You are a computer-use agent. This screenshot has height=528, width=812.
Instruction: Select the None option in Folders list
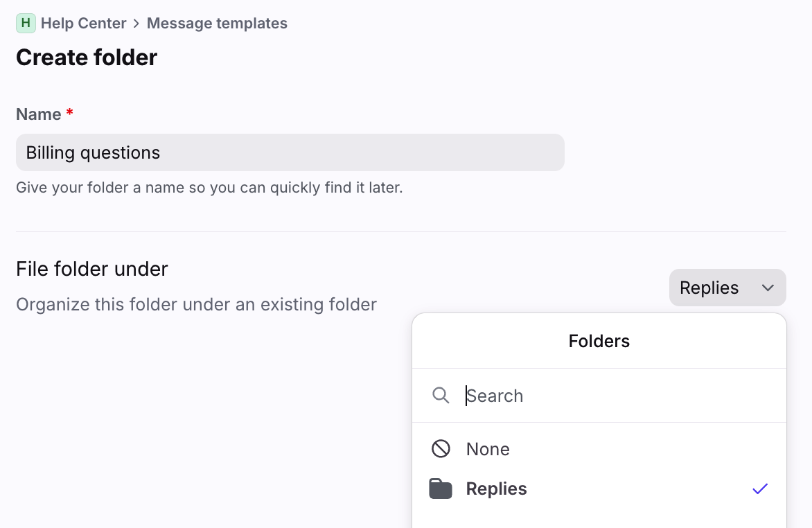coord(488,449)
